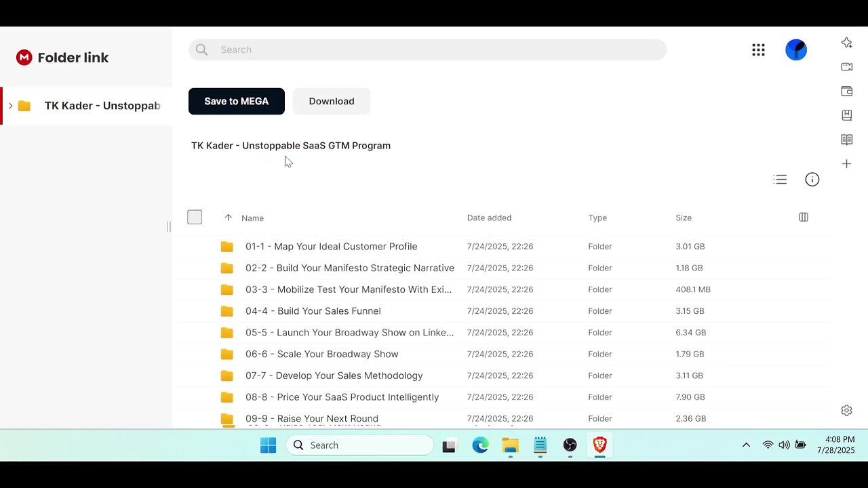Screen dimensions: 868x488
Task: Open 08-8 - Price Your SaaS Product Intelligently
Action: (342, 397)
